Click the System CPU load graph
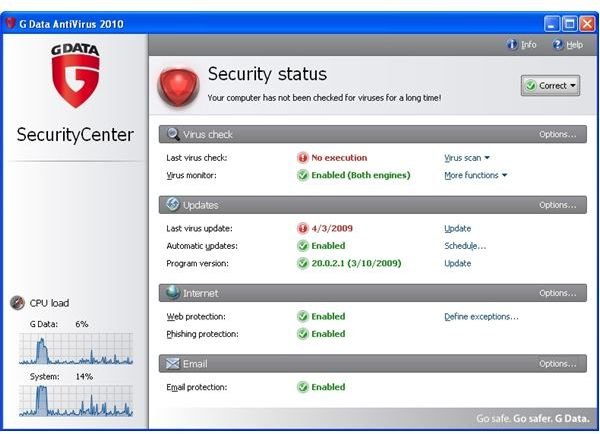This screenshot has width=600, height=434. (76, 401)
